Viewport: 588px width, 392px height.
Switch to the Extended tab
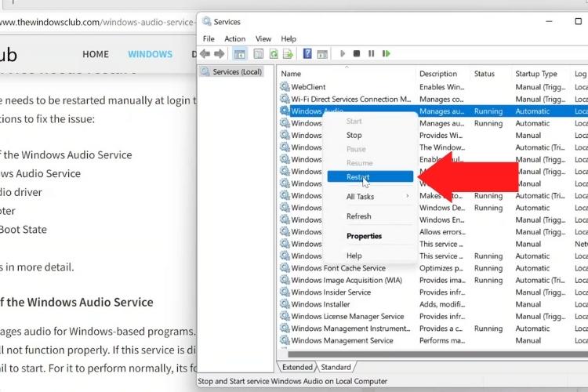click(297, 367)
